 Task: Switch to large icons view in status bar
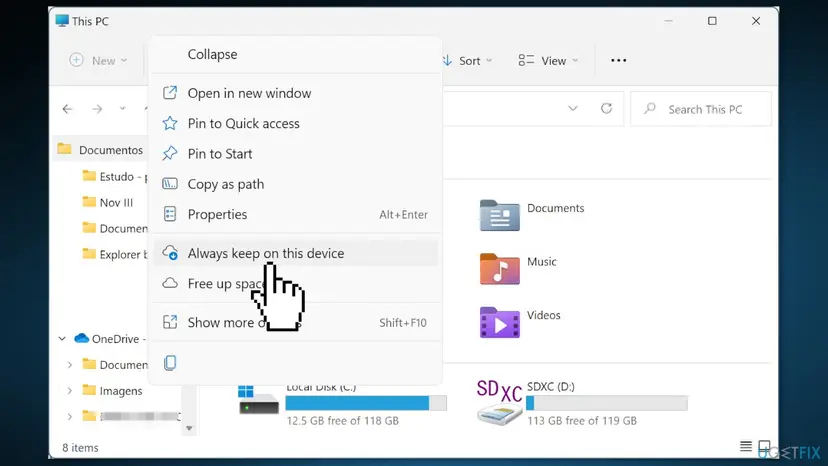coord(764,446)
